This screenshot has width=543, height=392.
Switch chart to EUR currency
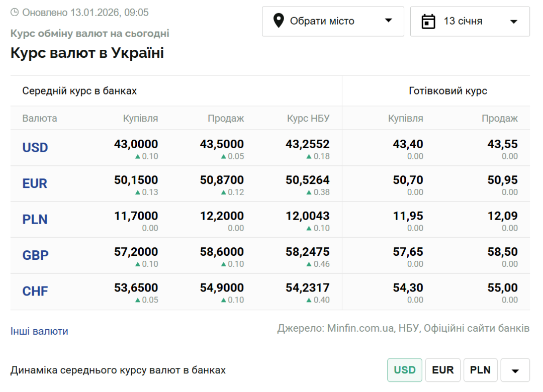pos(442,370)
